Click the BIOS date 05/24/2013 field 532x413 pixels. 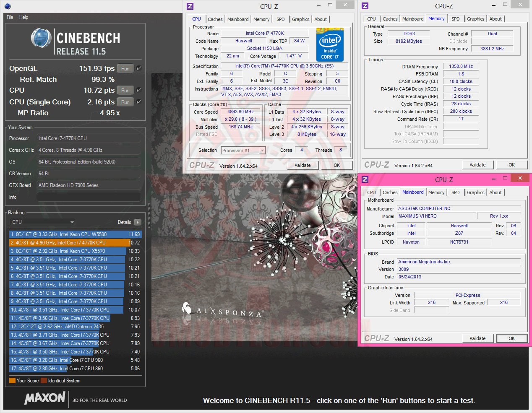(x=459, y=277)
